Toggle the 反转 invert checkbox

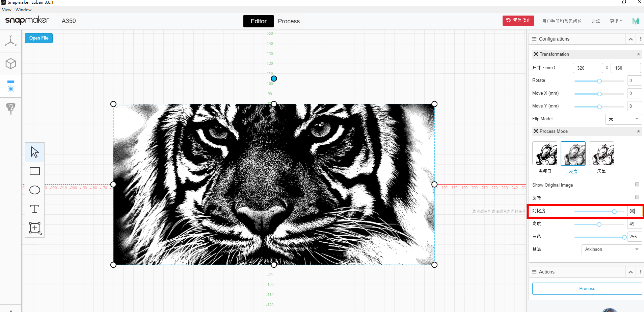[637, 197]
